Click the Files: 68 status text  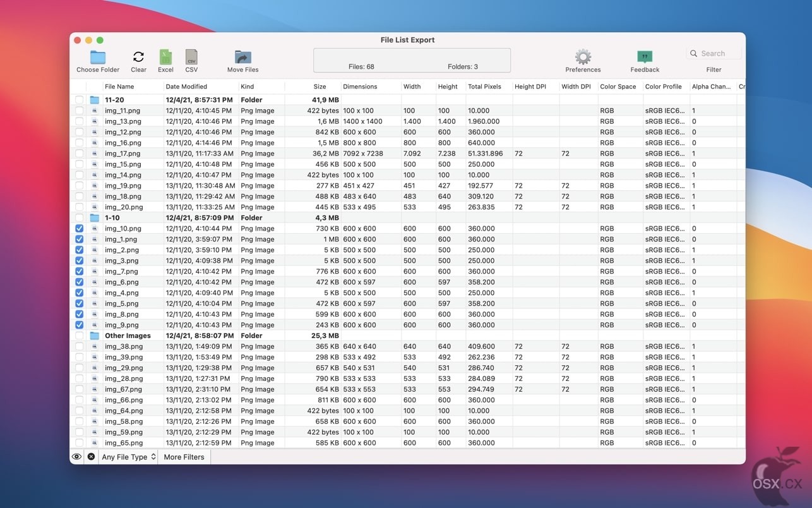(x=361, y=66)
